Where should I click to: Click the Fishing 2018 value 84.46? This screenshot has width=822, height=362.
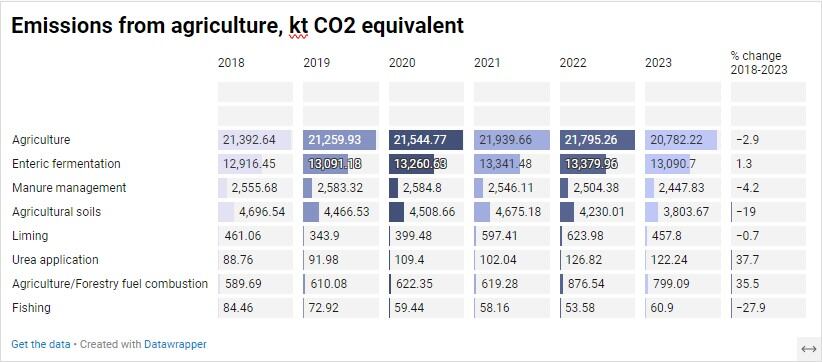tap(238, 308)
